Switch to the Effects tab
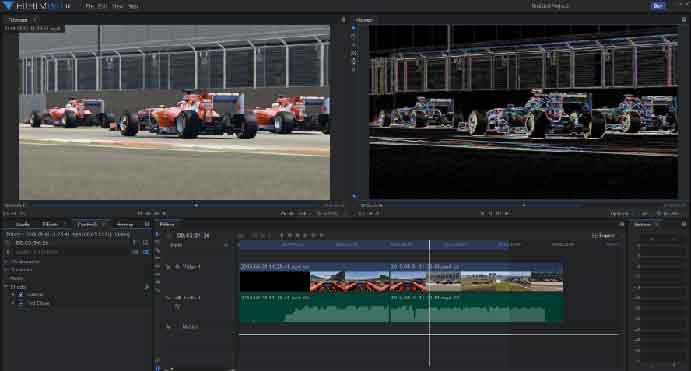Image resolution: width=691 pixels, height=371 pixels. (50, 224)
